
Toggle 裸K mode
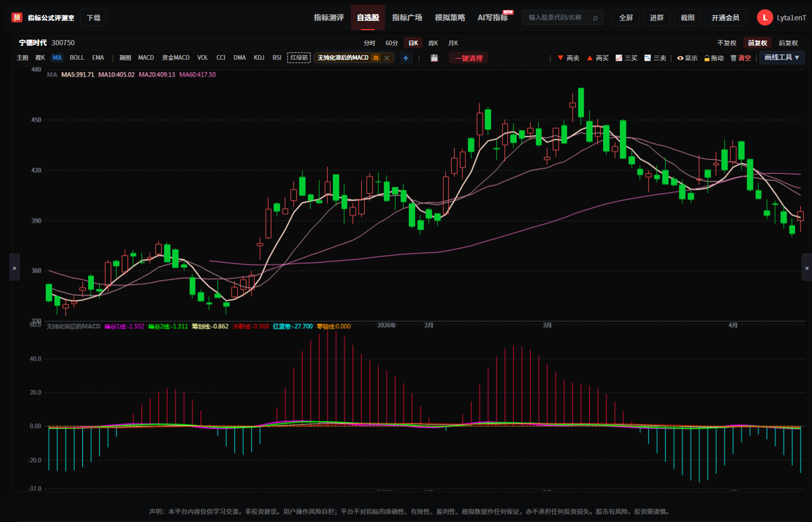(40, 58)
